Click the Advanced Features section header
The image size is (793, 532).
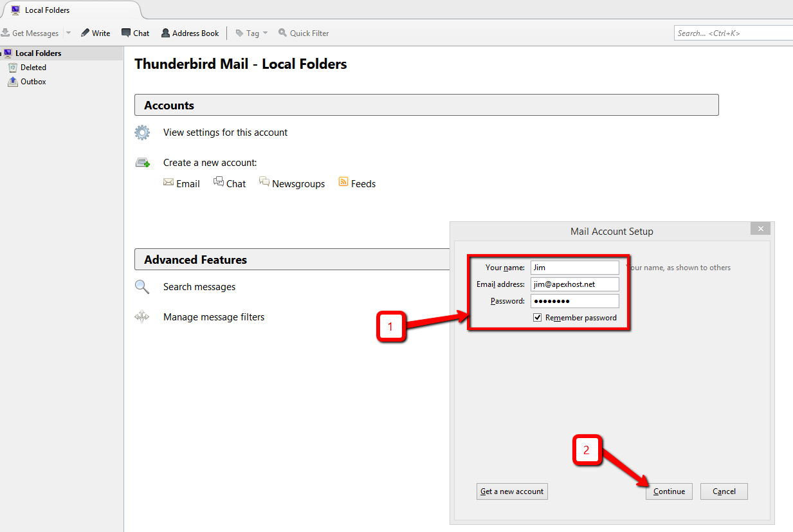click(293, 259)
